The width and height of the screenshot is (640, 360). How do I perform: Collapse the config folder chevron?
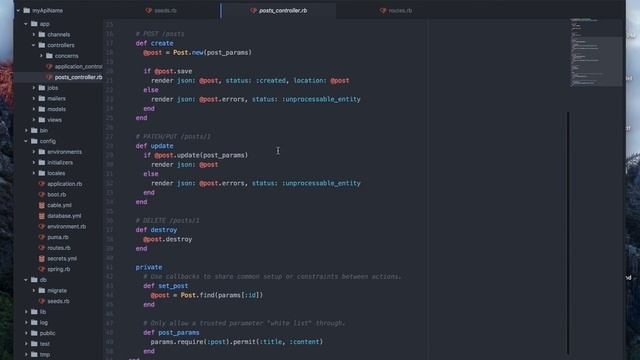[26, 141]
